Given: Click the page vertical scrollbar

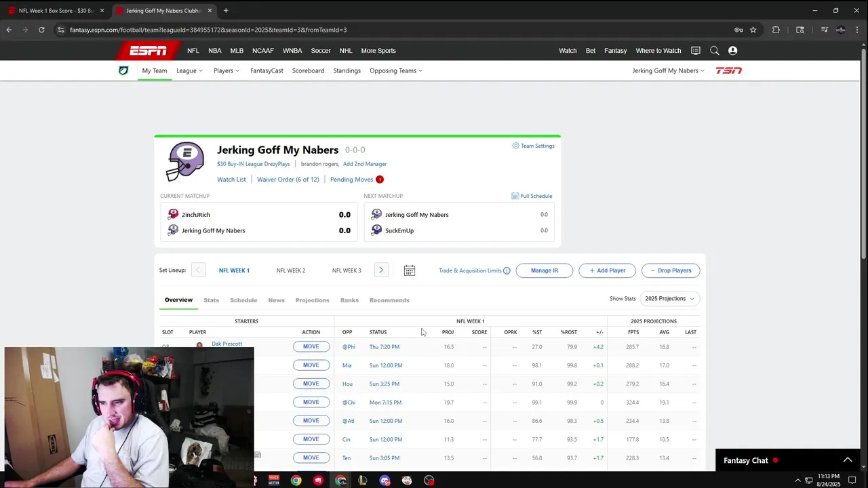Looking at the screenshot, I should tap(864, 152).
